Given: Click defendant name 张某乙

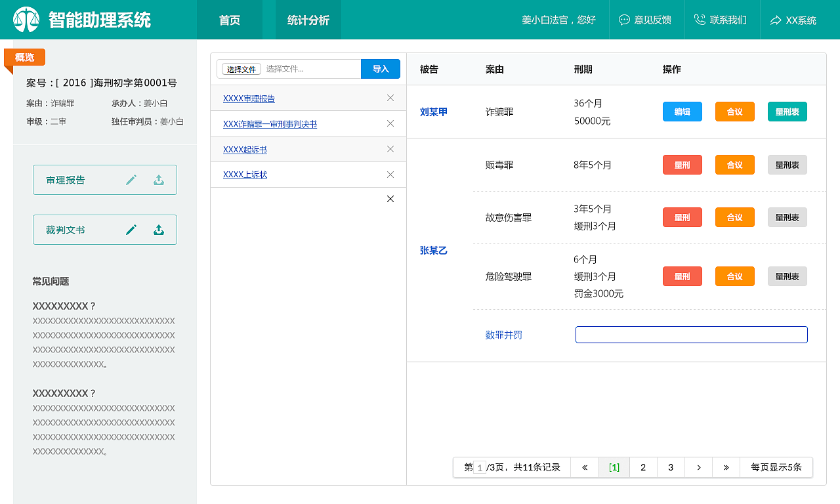Looking at the screenshot, I should pos(434,250).
